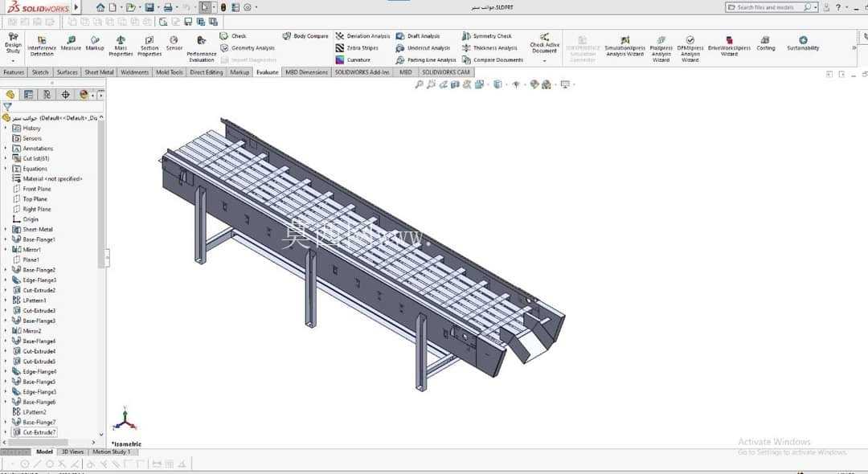
Task: Switch to the Mold Tools tab
Action: click(x=169, y=72)
